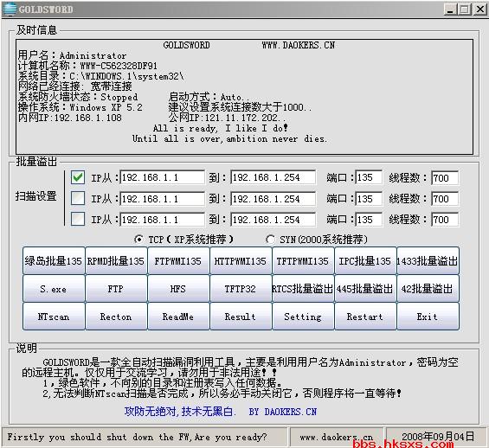The width and height of the screenshot is (489, 448).
Task: Click the 计算机名称 WWW-C562328DF91 line
Action: 87,66
